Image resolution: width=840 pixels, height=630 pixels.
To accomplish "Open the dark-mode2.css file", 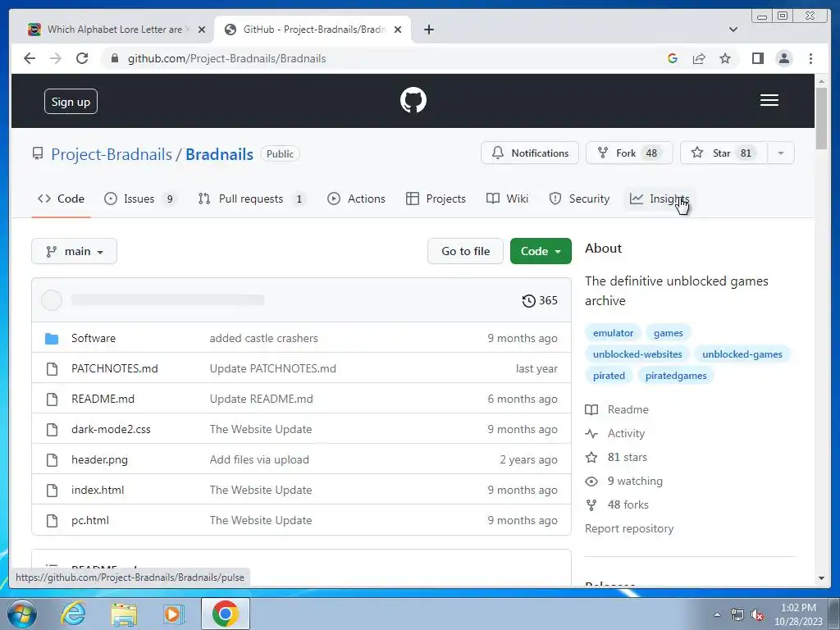I will 111,429.
